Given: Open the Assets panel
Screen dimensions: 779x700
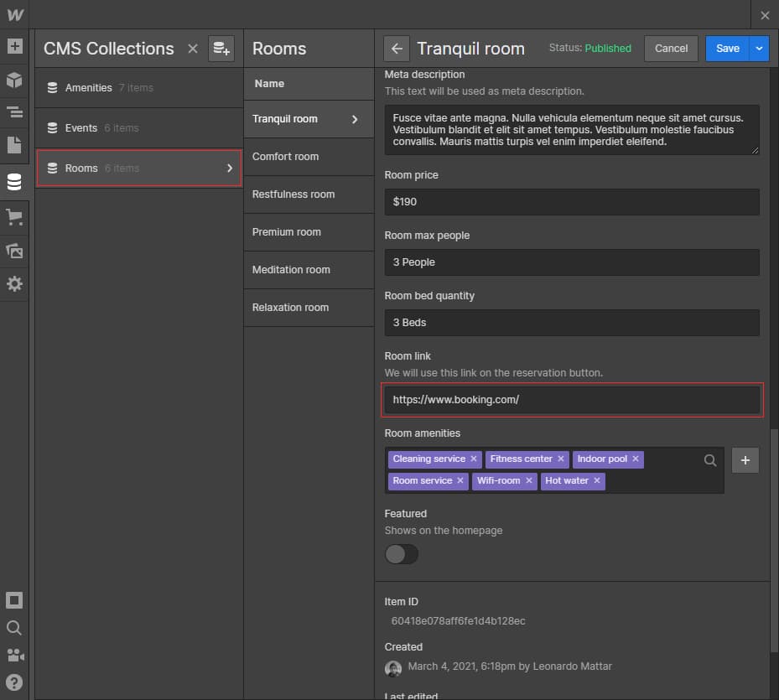Looking at the screenshot, I should pyautogui.click(x=14, y=251).
